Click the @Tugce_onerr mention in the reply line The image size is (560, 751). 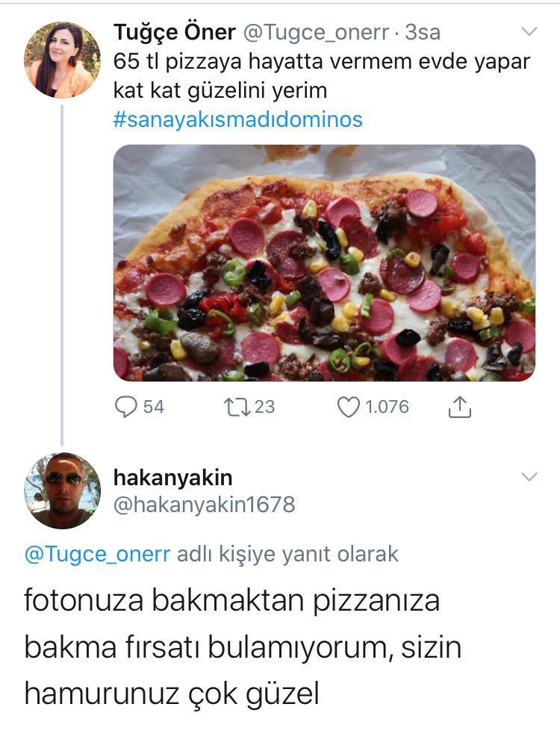(97, 554)
